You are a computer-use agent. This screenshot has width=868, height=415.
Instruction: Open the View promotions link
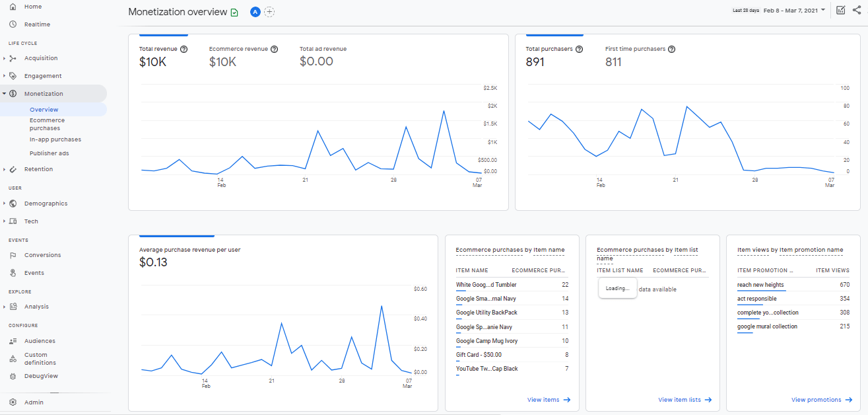coord(822,400)
